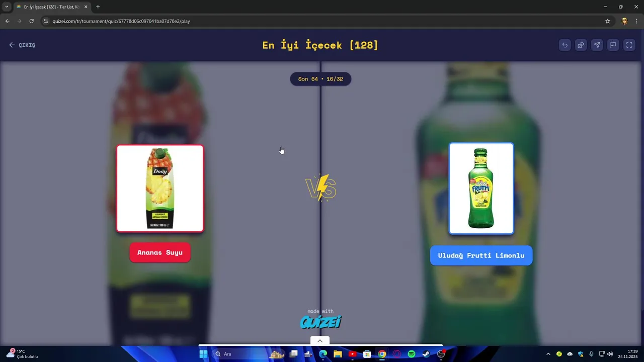Vote for Uludağ Frutti Limonlu button
The image size is (644, 362).
481,255
